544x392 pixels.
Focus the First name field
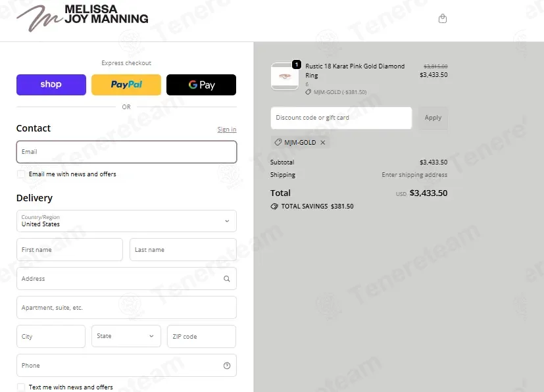(69, 250)
